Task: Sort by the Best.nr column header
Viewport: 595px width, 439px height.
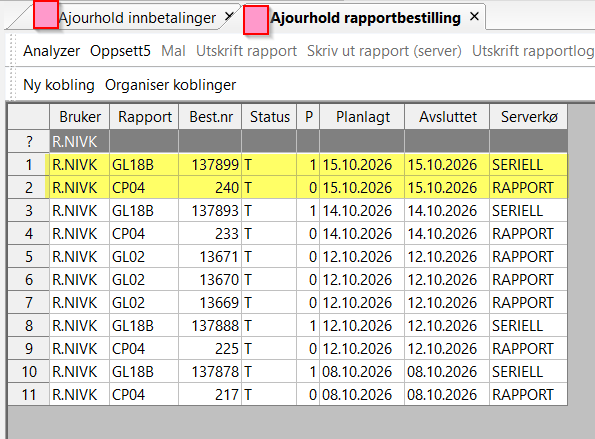Action: [210, 117]
